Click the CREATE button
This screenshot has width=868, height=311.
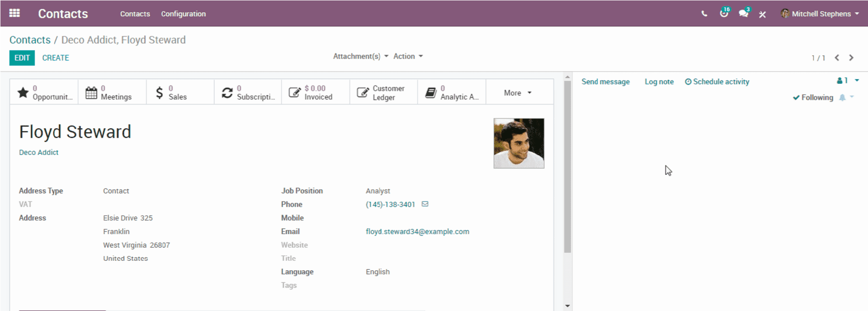click(x=56, y=58)
